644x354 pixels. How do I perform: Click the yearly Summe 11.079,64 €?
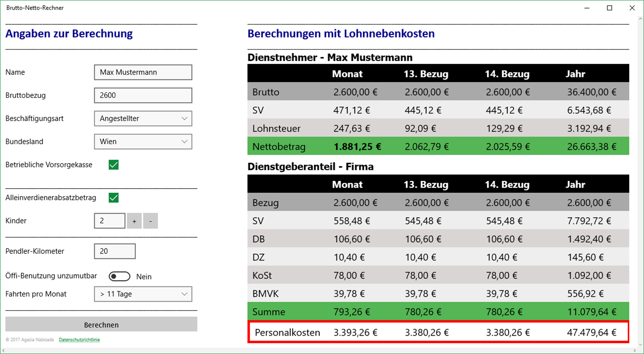592,312
